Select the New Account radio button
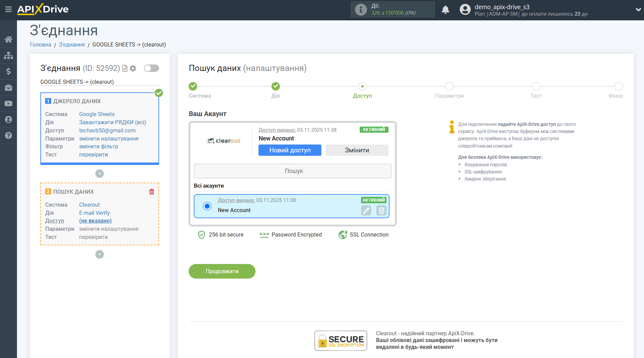The width and height of the screenshot is (644, 358). pyautogui.click(x=207, y=206)
